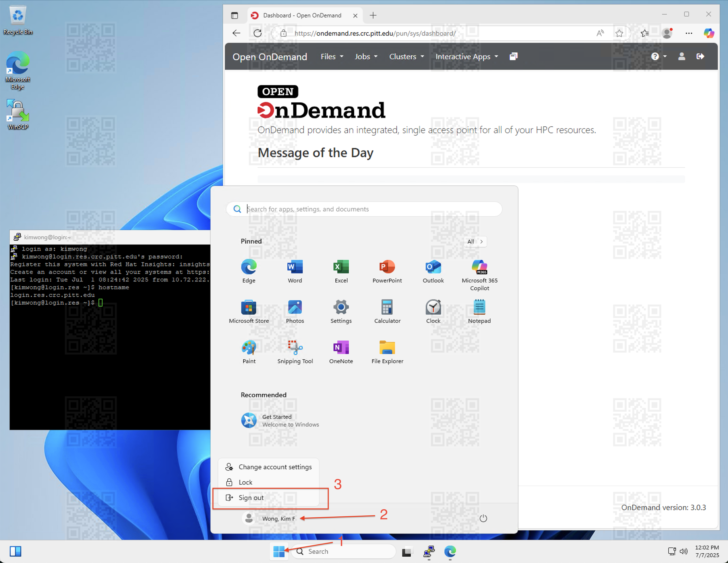The height and width of the screenshot is (563, 728).
Task: Expand the Files dropdown in OnDemand
Action: (332, 56)
